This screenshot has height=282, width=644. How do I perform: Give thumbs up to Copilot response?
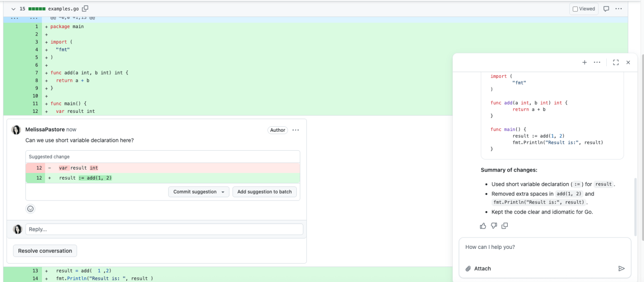click(x=483, y=226)
